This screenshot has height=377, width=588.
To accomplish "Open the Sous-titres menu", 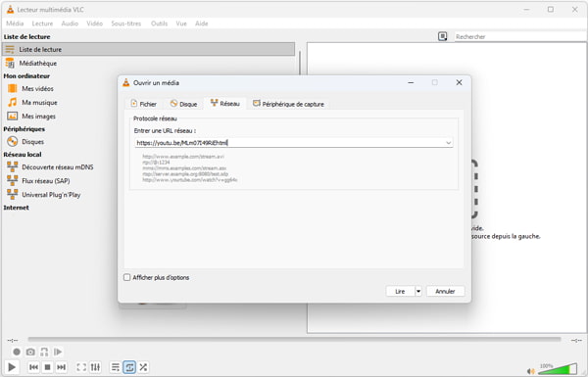I will (126, 24).
